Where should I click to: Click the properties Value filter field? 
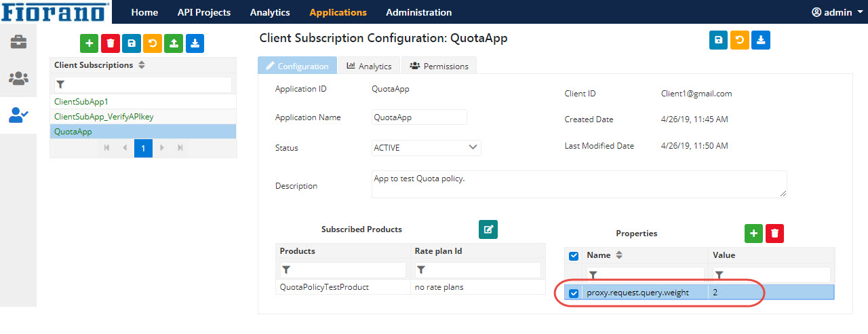[x=771, y=274]
